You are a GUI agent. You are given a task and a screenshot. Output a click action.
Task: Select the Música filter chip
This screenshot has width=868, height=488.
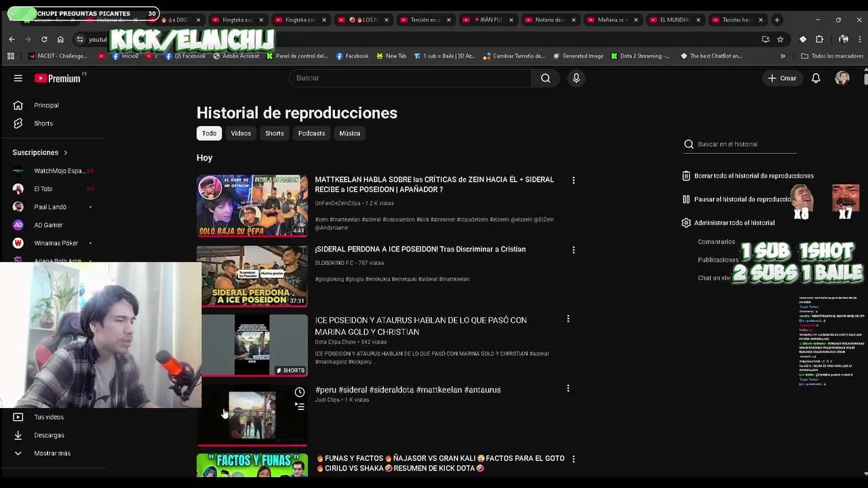coord(350,134)
